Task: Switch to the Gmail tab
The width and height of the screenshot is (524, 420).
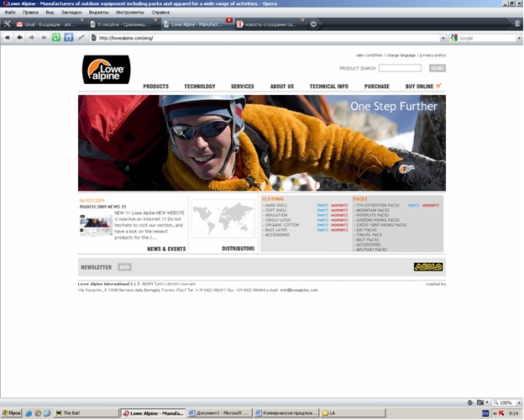Action: [50, 24]
